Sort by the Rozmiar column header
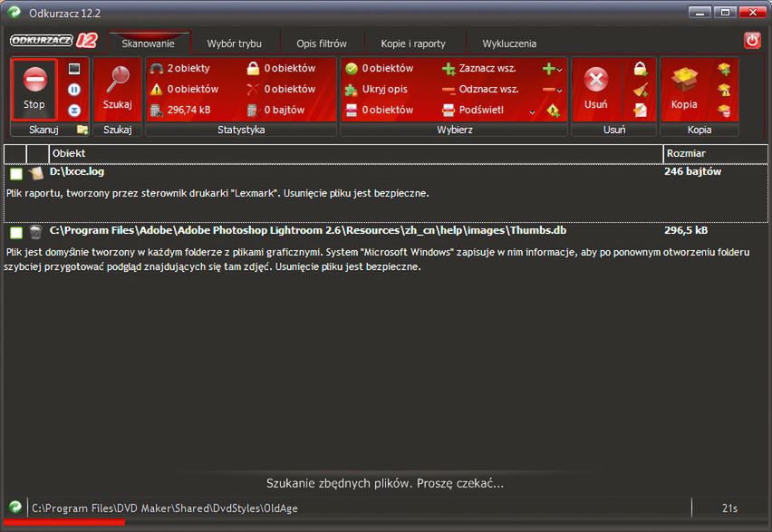 click(x=715, y=154)
